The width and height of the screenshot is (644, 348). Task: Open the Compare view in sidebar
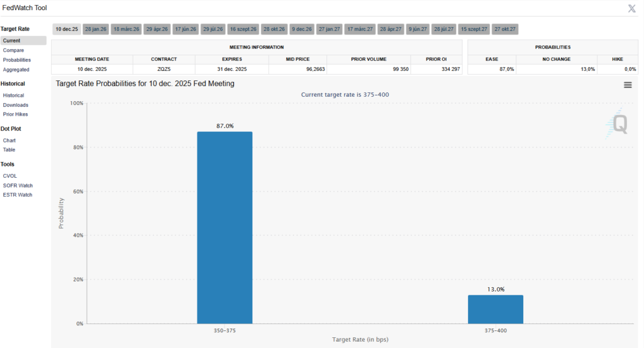[13, 50]
